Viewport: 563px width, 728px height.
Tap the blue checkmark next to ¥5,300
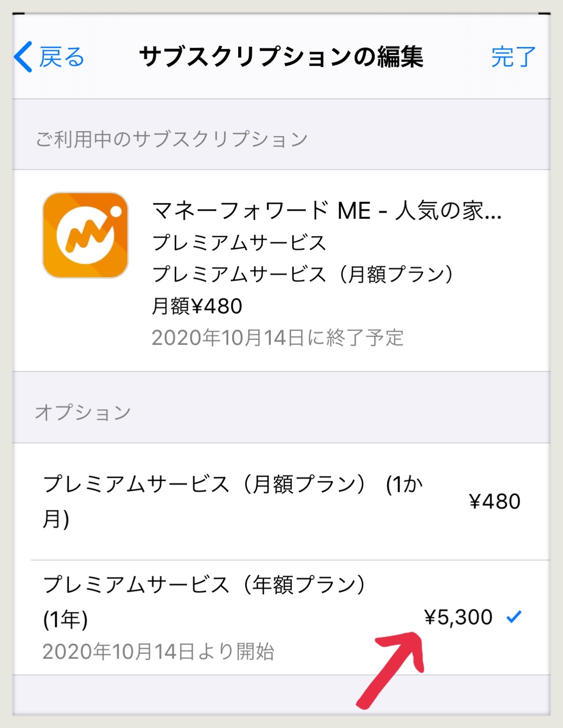(x=514, y=617)
